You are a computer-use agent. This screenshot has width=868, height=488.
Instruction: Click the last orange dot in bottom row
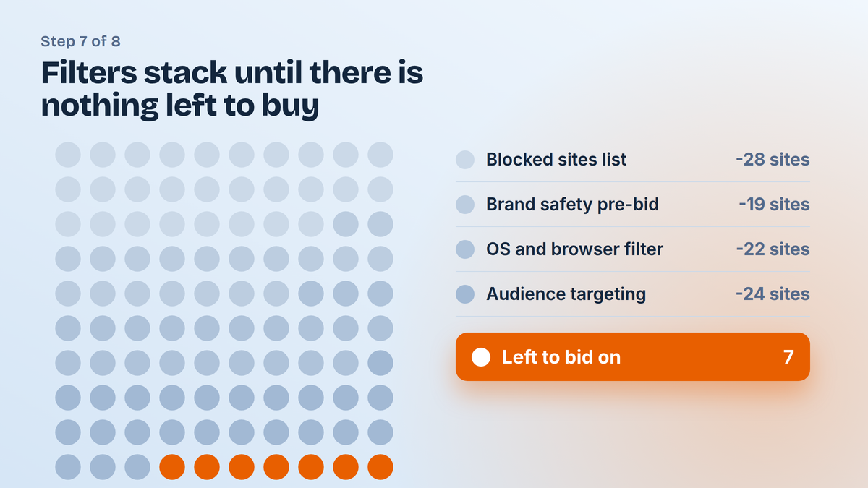point(380,467)
